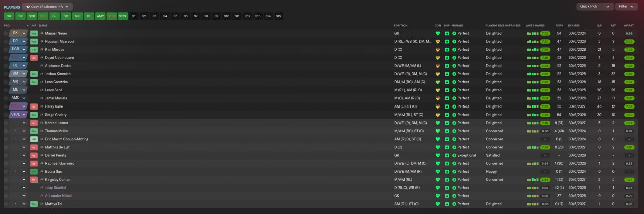Screen dimensions: 644x214
Task: Select the STCL position slot button
Action: 123,16
